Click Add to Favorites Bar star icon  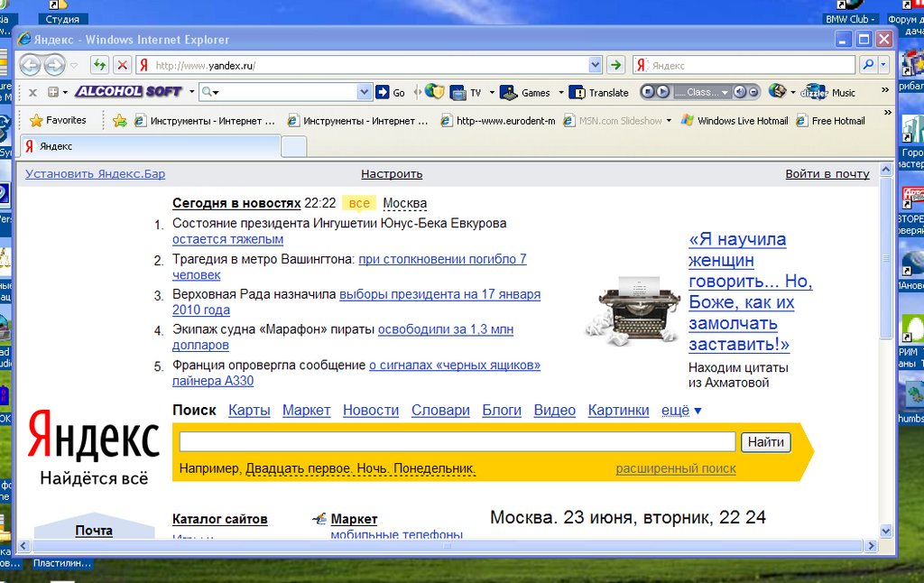120,121
